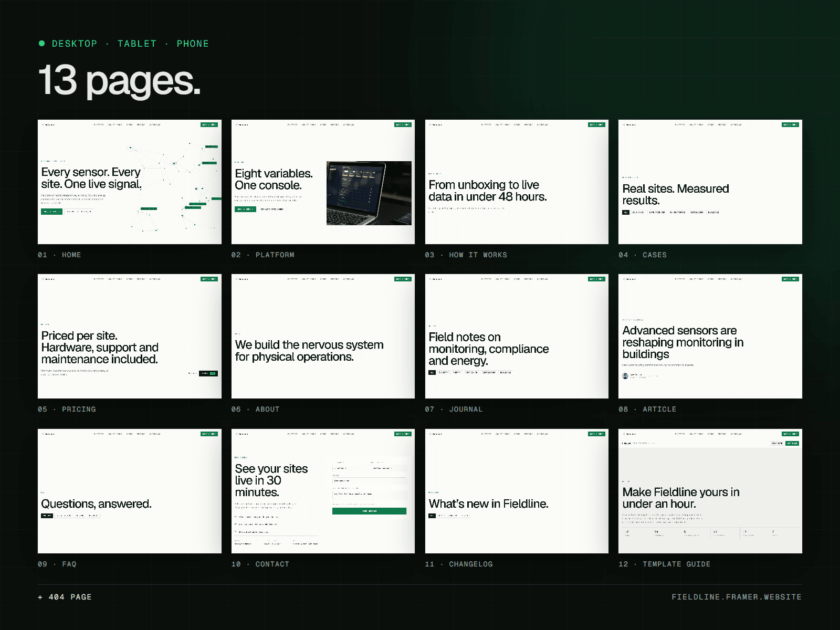Click the '02 · PLATFORM' caption
This screenshot has width=840, height=630.
[263, 255]
